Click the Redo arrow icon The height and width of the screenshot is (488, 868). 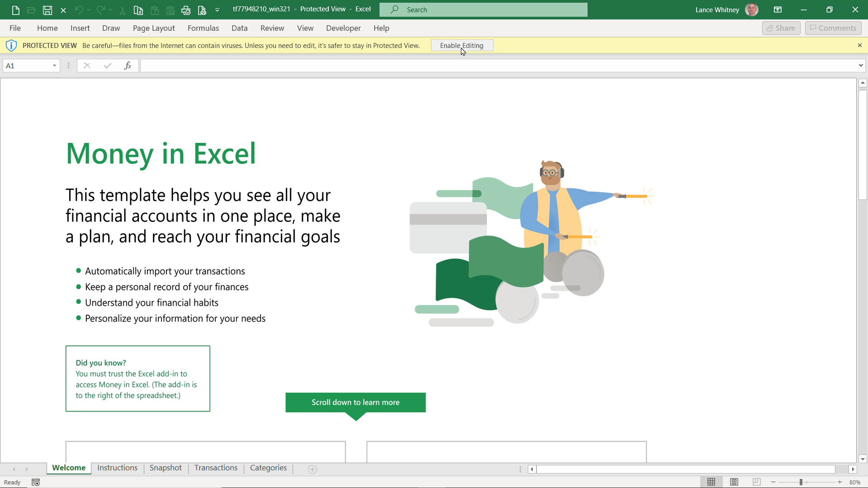[x=100, y=9]
